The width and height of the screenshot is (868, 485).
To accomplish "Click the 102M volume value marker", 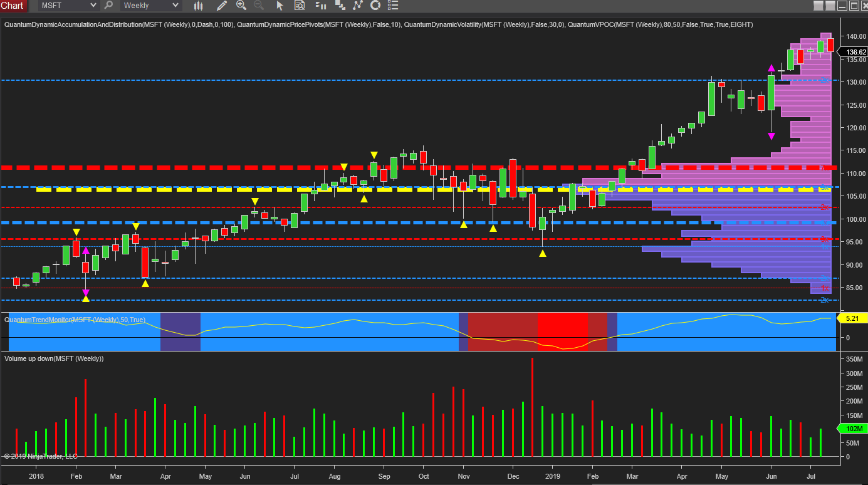I will (854, 429).
